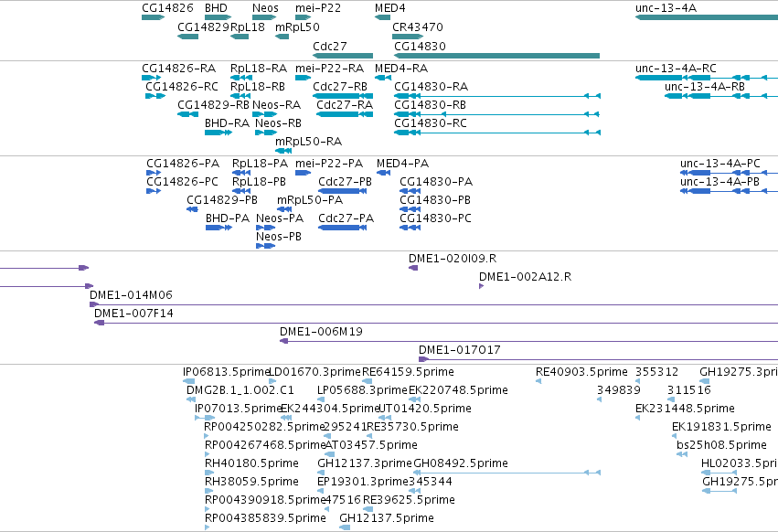
Task: Click protein CG14829-PB
Action: [193, 209]
